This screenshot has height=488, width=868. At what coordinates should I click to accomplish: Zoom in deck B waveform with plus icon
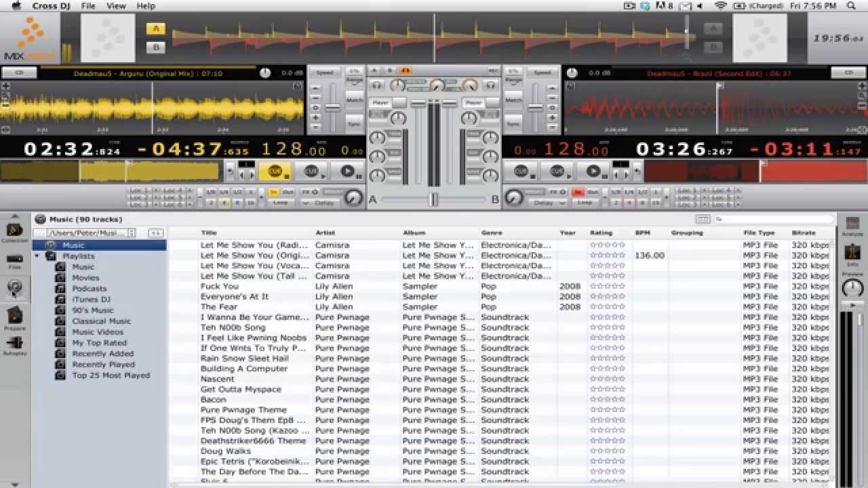coord(863,86)
